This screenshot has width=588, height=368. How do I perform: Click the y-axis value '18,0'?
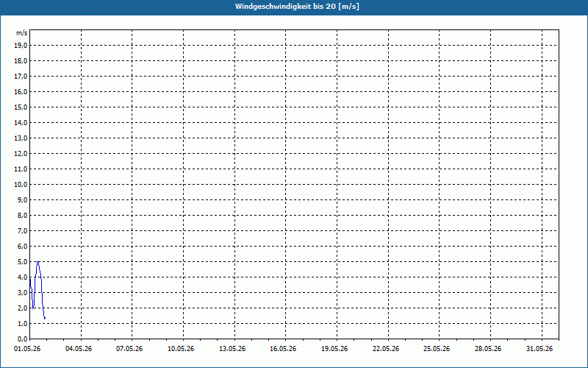tap(21, 61)
